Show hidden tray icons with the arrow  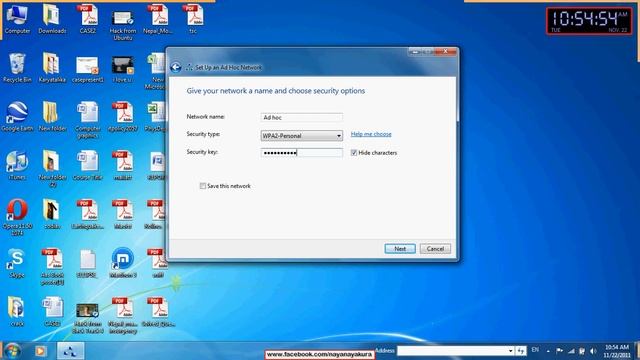[548, 351]
